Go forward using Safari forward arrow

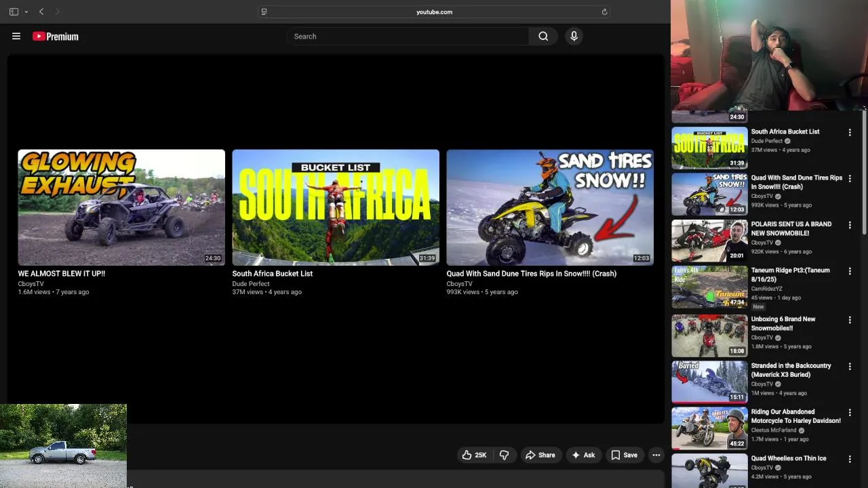click(x=57, y=12)
